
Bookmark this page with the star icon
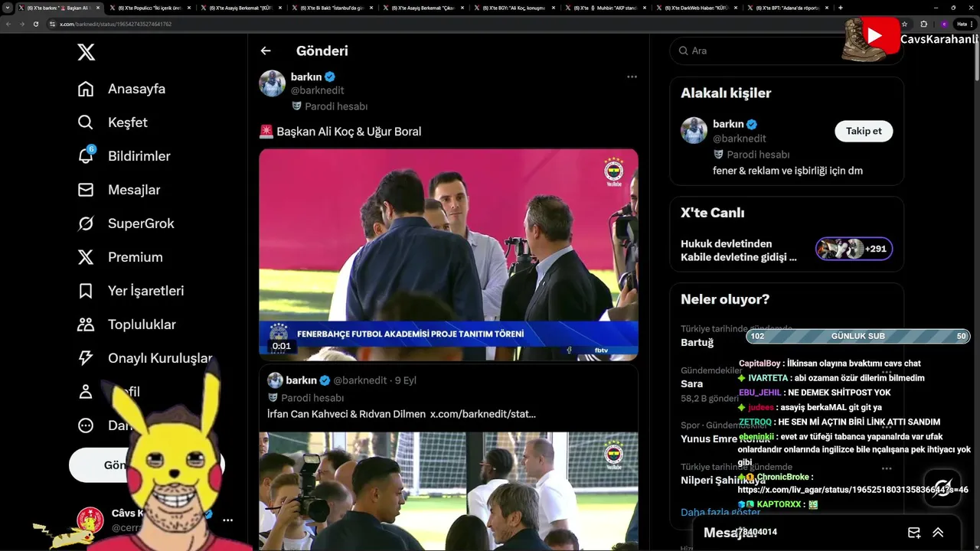(x=904, y=24)
